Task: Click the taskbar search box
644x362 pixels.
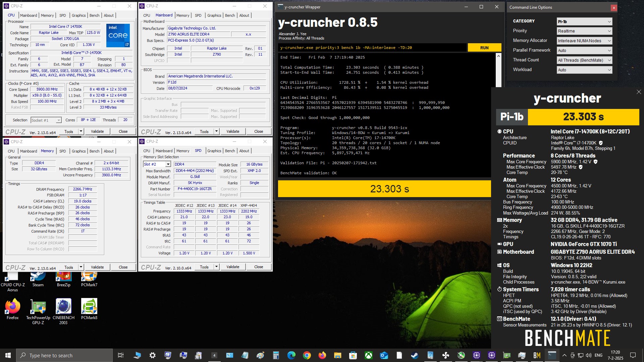Action: point(64,355)
